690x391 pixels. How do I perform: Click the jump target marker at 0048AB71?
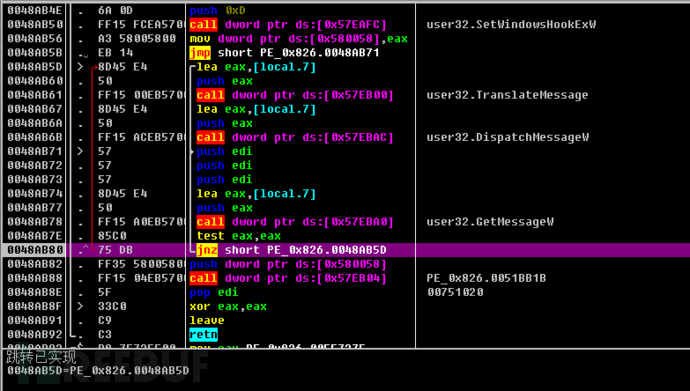pyautogui.click(x=80, y=151)
